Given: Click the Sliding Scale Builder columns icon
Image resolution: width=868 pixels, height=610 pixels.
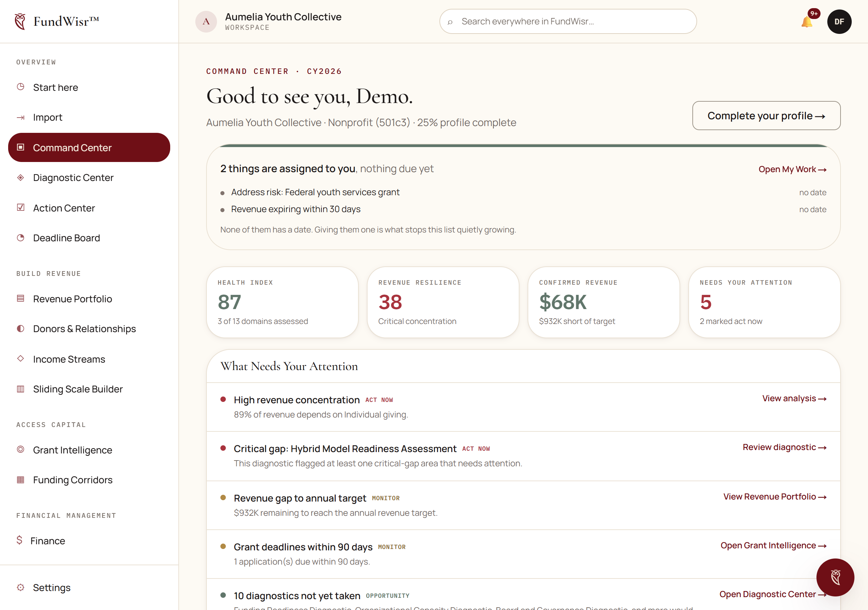Looking at the screenshot, I should [21, 389].
